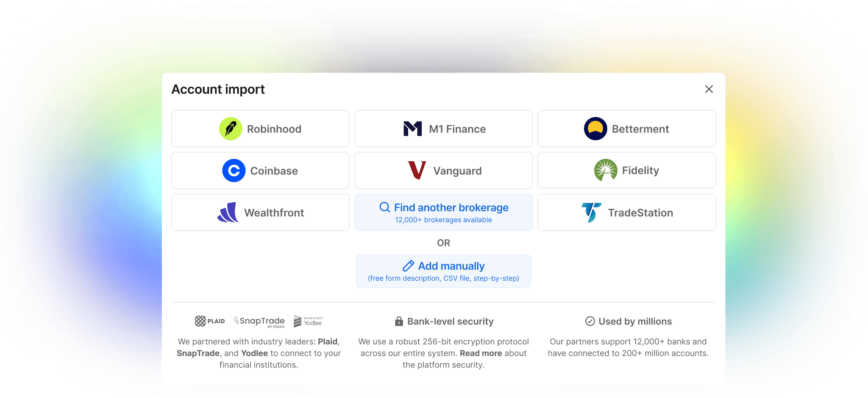
Task: Click the Robinhood feather logo icon
Action: click(231, 129)
